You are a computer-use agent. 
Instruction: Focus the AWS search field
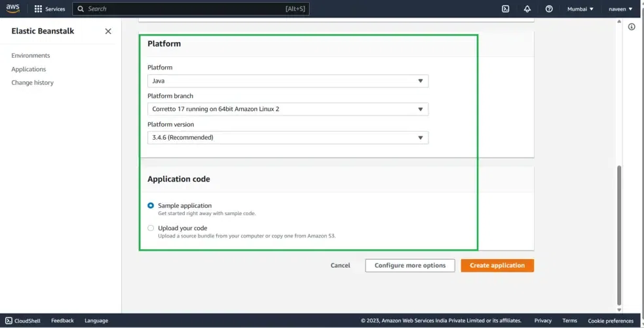point(191,9)
